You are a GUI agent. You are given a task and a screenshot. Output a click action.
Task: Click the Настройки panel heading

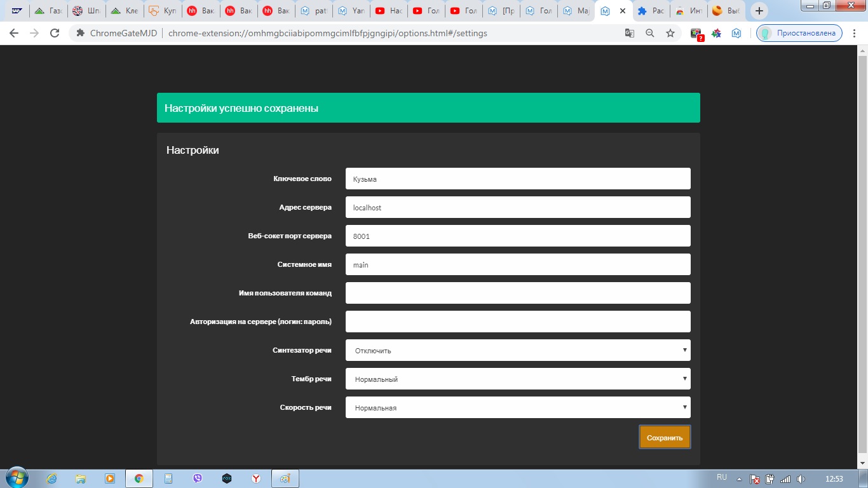tap(193, 150)
